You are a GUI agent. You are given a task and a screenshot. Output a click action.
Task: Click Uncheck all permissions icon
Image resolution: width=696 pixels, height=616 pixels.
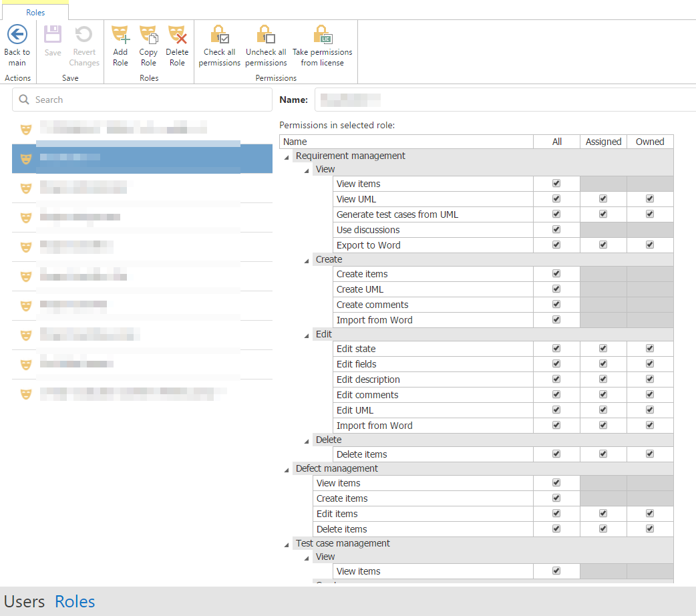coord(266,35)
